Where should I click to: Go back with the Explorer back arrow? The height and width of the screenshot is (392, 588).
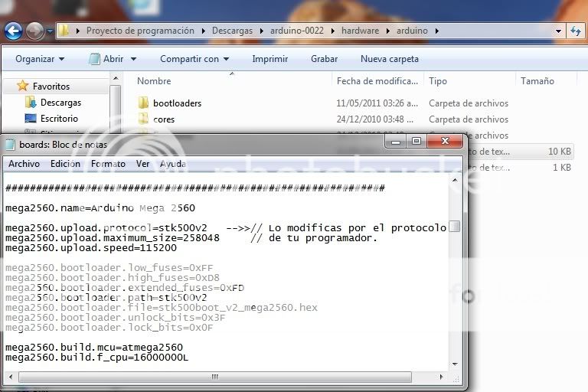(x=14, y=31)
